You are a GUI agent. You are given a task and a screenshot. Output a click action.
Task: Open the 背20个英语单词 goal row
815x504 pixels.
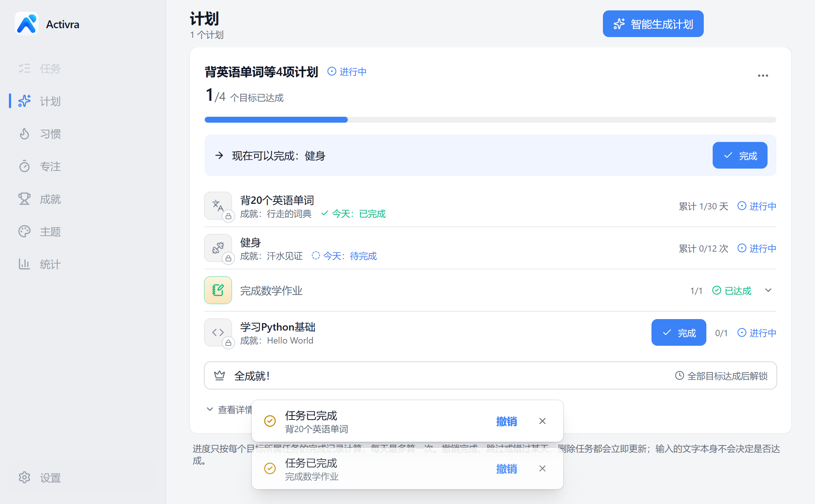click(x=490, y=206)
